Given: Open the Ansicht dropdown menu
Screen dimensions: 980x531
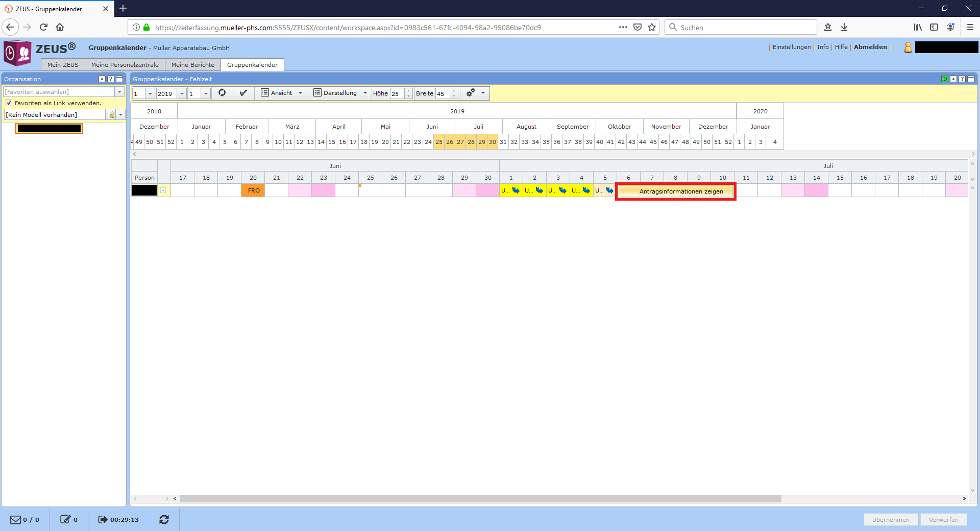Looking at the screenshot, I should (282, 93).
